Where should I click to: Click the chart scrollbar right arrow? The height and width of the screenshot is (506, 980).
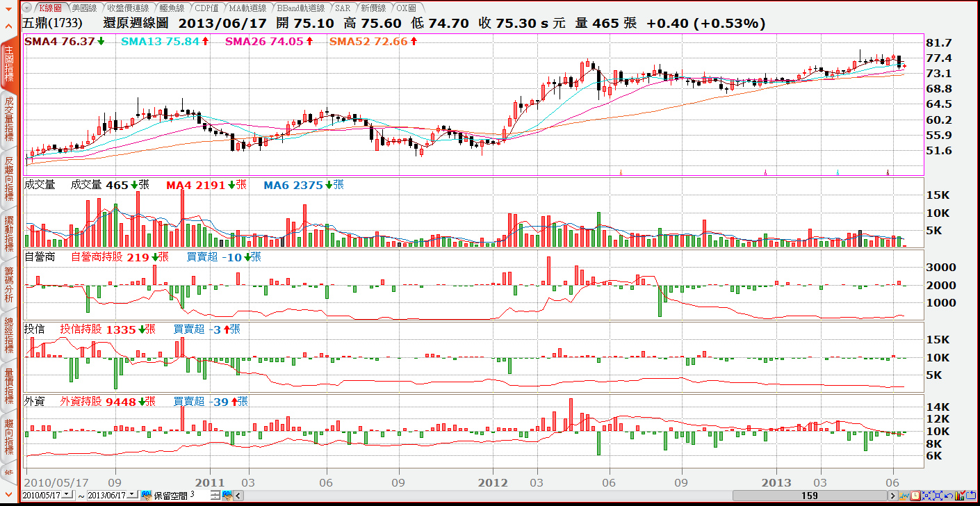click(x=893, y=496)
